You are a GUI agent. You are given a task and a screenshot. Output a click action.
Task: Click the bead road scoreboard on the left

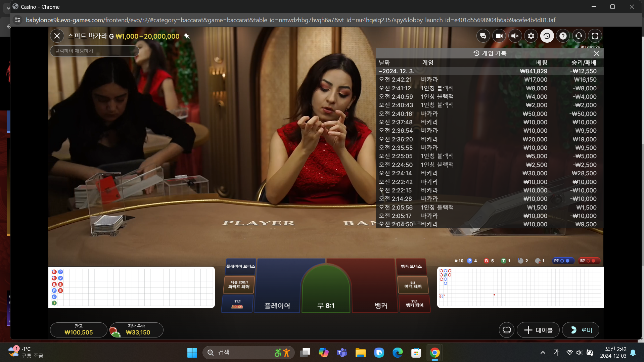pyautogui.click(x=132, y=287)
